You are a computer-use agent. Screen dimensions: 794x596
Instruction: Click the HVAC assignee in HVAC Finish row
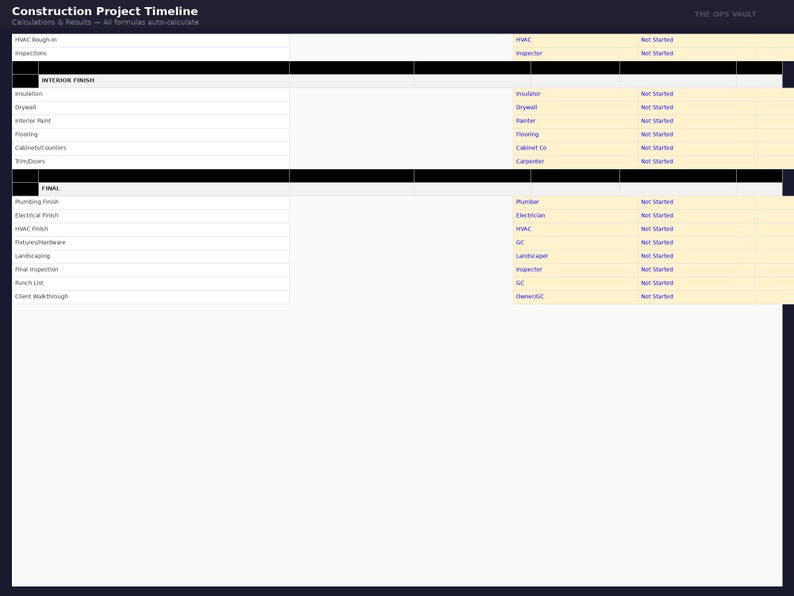pos(575,229)
